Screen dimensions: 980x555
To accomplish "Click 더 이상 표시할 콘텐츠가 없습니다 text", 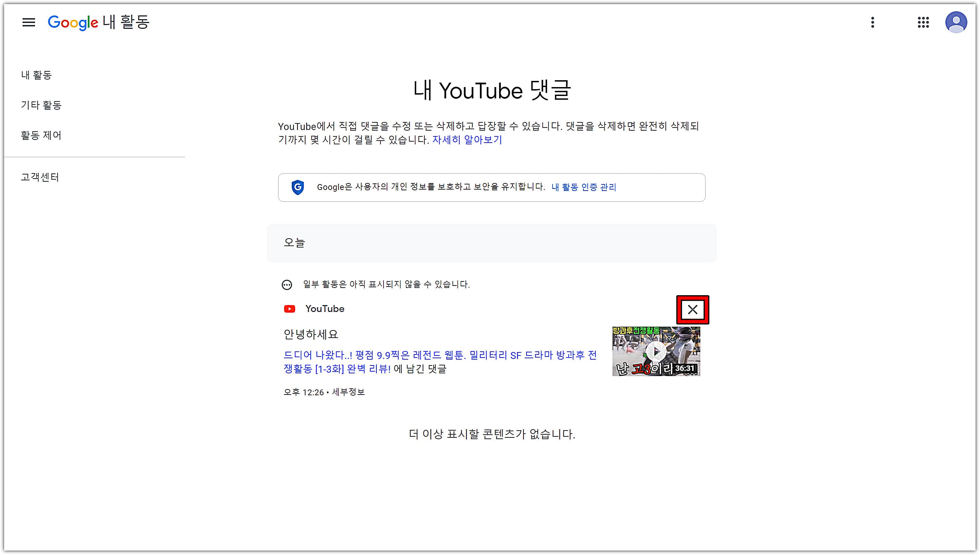I will click(492, 434).
